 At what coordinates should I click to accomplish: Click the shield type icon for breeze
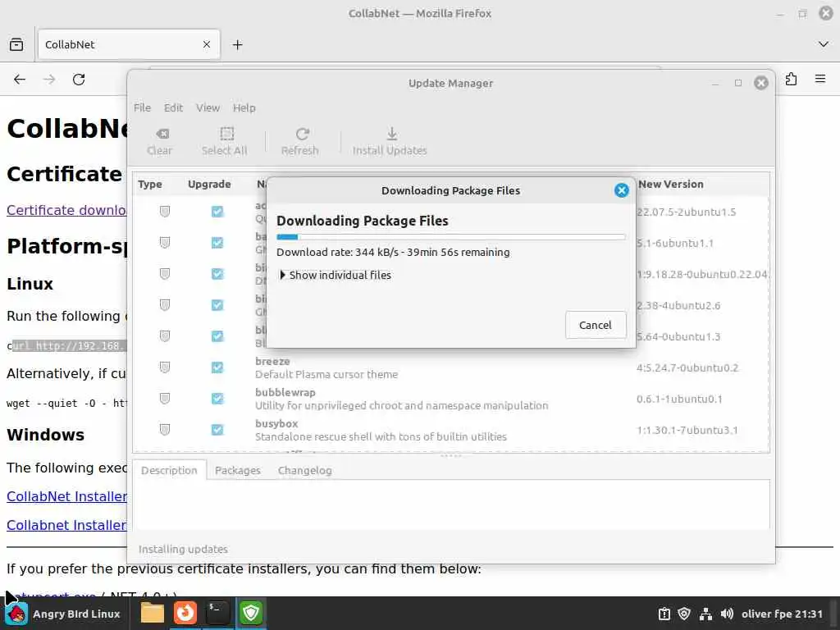[x=164, y=367]
